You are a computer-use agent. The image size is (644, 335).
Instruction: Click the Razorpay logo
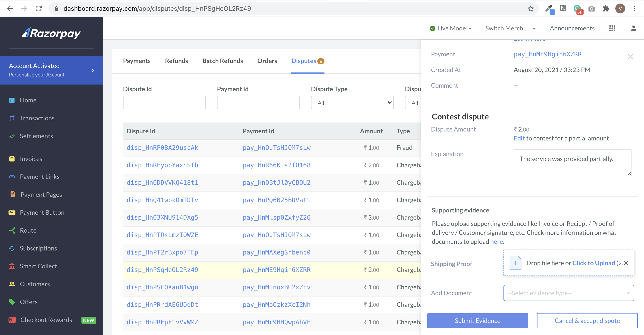51,33
